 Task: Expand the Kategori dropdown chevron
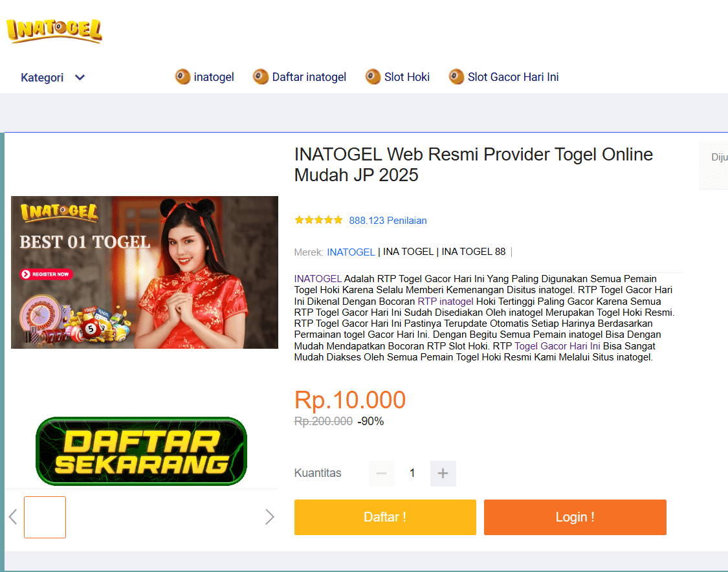[80, 78]
